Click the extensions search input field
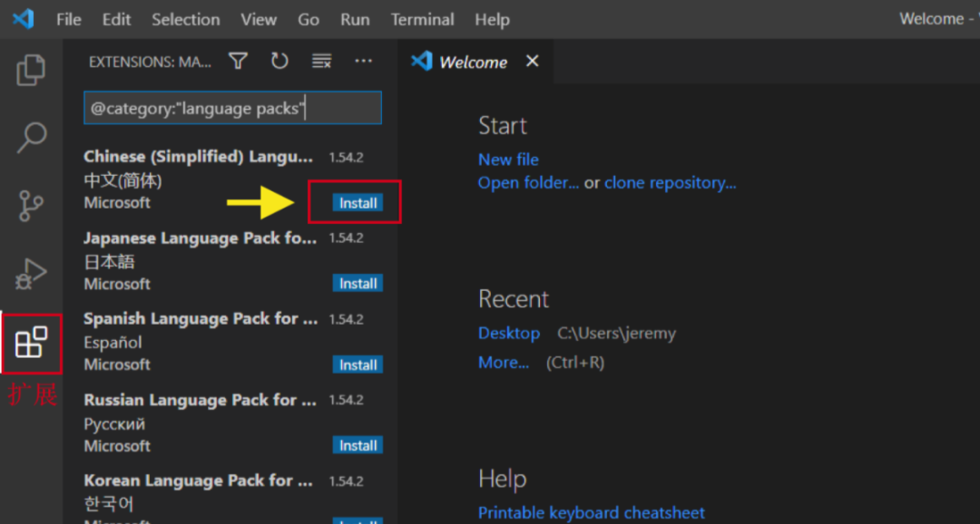The height and width of the screenshot is (524, 980). 232,108
